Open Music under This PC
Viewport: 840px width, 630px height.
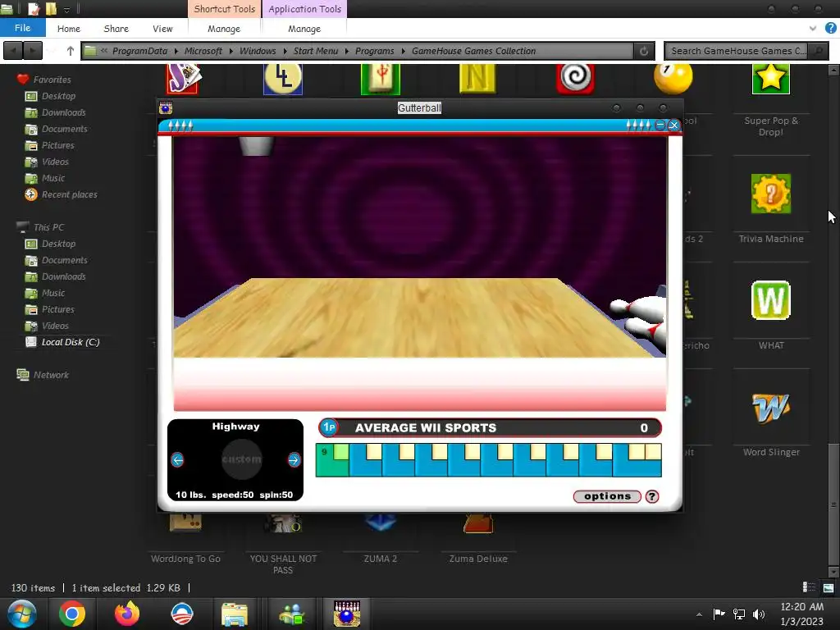[x=53, y=293]
